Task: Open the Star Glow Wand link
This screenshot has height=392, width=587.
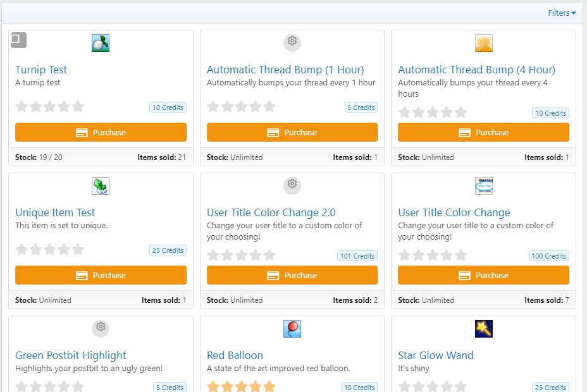Action: [x=435, y=355]
